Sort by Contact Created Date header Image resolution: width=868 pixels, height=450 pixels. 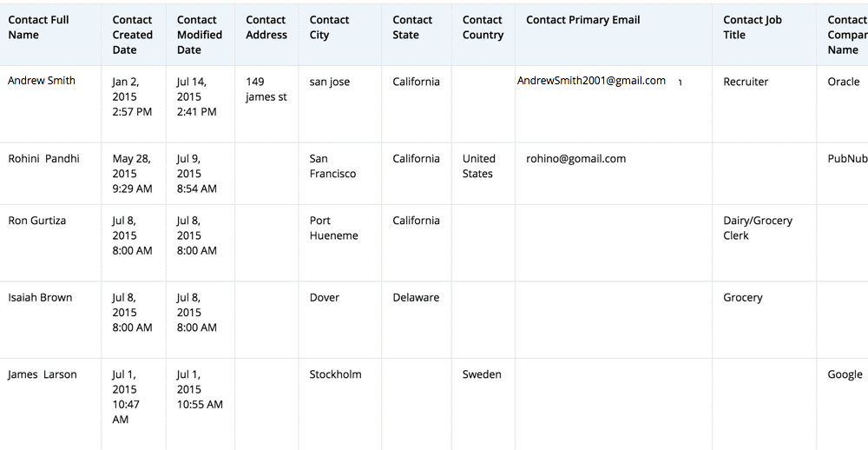pyautogui.click(x=132, y=35)
